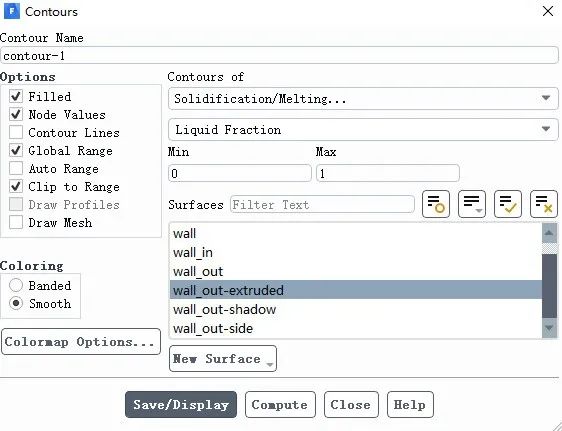The height and width of the screenshot is (431, 562).
Task: Click the toggle tree view surfaces icon
Action: point(436,204)
